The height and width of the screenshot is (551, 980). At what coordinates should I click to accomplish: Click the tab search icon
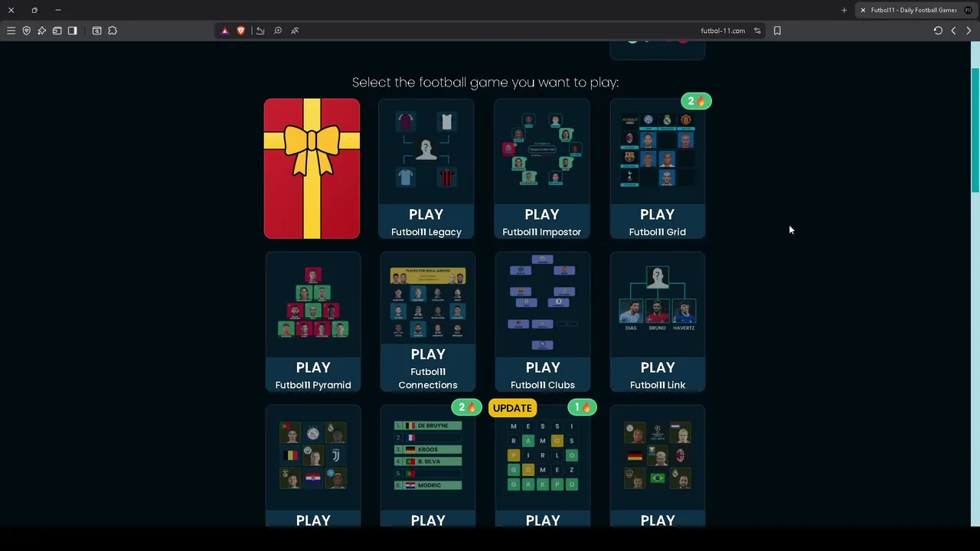click(96, 31)
